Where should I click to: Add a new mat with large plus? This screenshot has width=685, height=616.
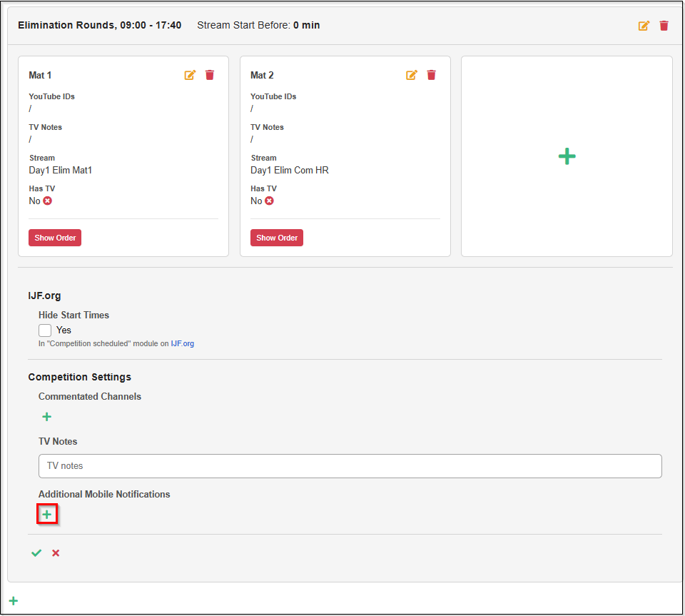(567, 156)
